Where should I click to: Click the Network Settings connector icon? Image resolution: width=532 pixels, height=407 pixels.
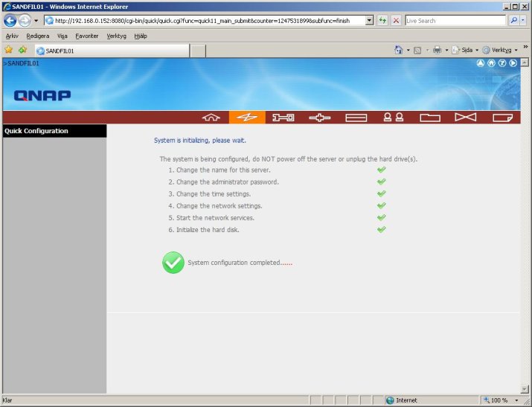320,118
